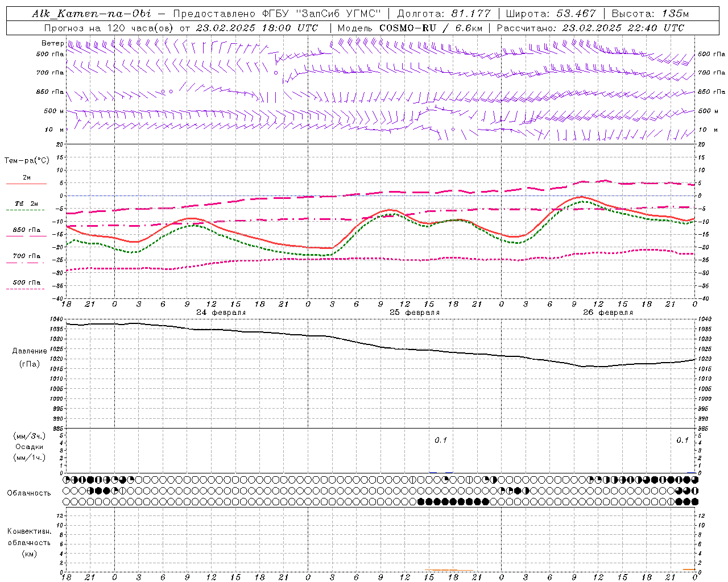Click the date label 24 февраля

pos(221,313)
